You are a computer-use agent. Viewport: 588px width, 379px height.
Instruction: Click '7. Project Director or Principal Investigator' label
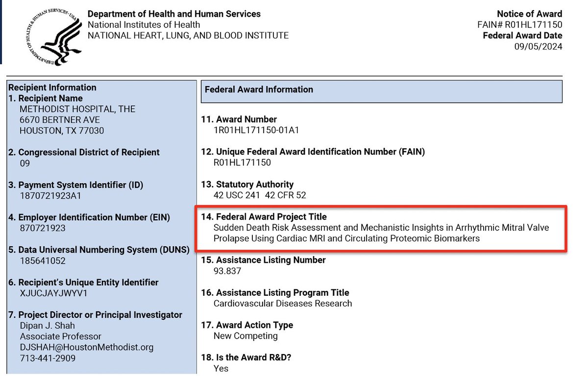point(96,315)
